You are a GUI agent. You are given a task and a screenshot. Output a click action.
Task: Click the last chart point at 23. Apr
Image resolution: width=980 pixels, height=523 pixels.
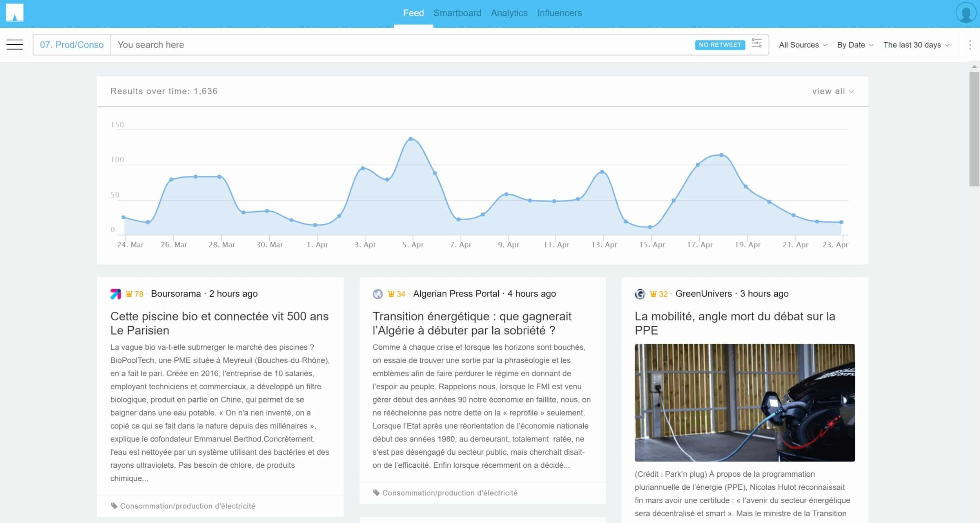pos(841,222)
